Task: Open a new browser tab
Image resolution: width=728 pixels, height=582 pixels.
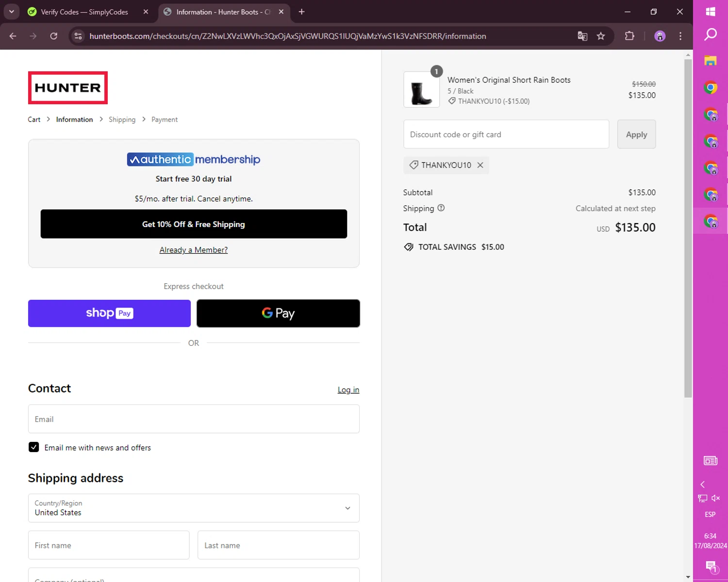Action: pos(301,12)
